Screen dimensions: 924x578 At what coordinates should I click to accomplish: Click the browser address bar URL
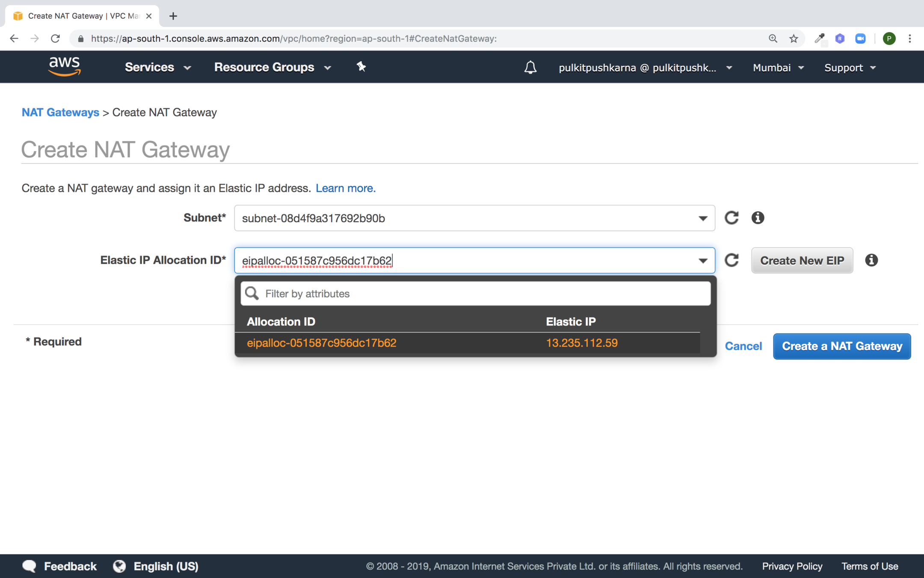tap(293, 39)
